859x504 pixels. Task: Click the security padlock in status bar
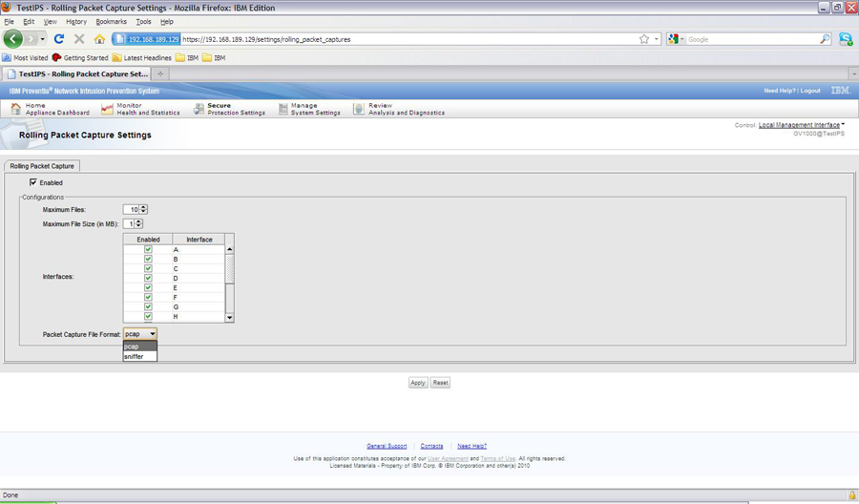point(852,494)
